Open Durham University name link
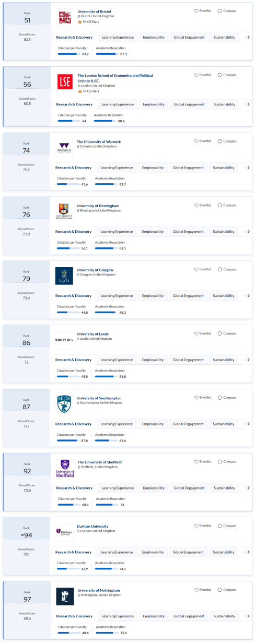 [x=92, y=526]
